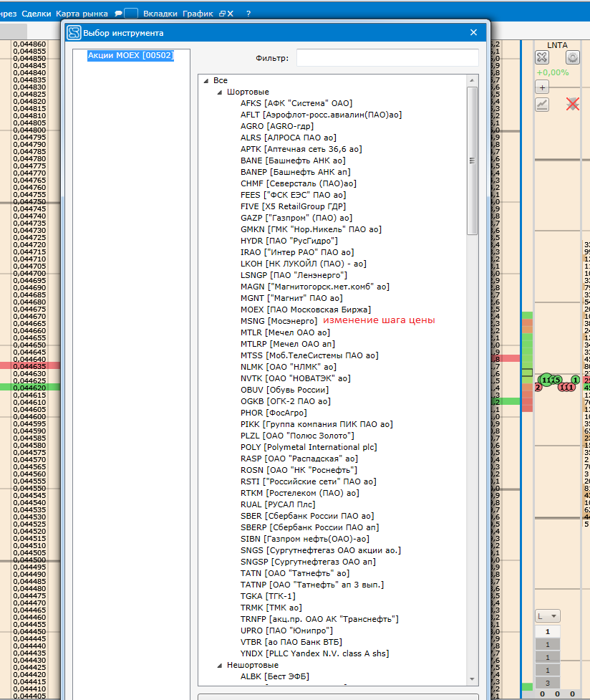Screen dimensions: 590x700
Task: Click the question mark help item
Action: click(x=248, y=14)
